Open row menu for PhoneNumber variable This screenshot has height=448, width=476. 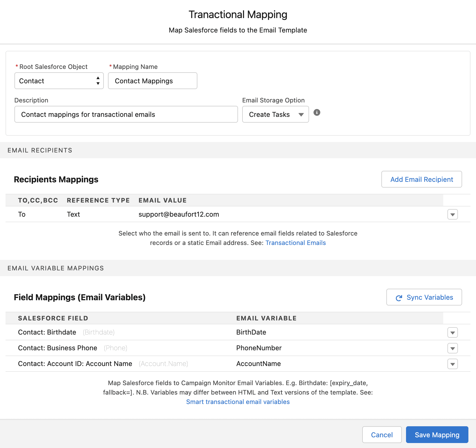[452, 348]
